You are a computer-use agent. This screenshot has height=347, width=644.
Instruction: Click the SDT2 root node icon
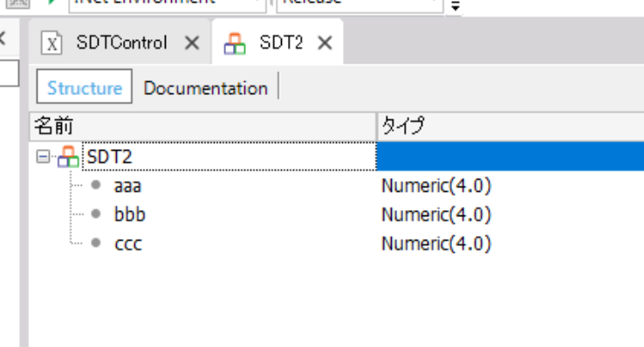pyautogui.click(x=68, y=157)
